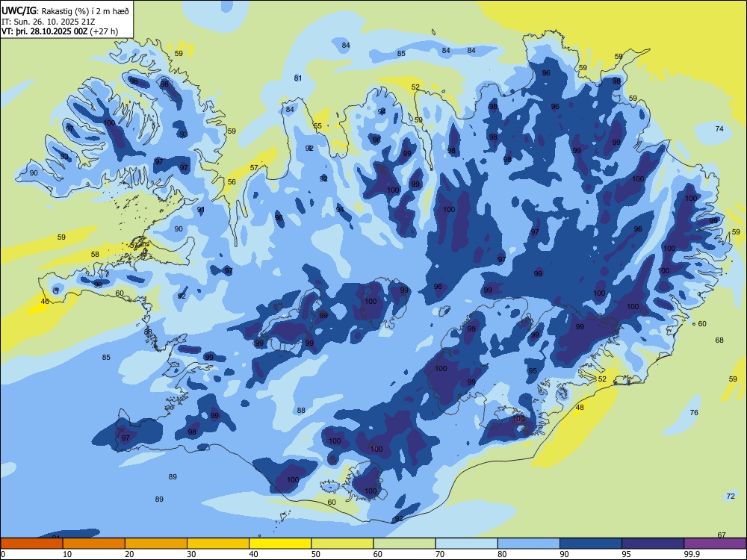Click the legend tick label '20'
Viewport: 747px width, 560px height.
[129, 554]
